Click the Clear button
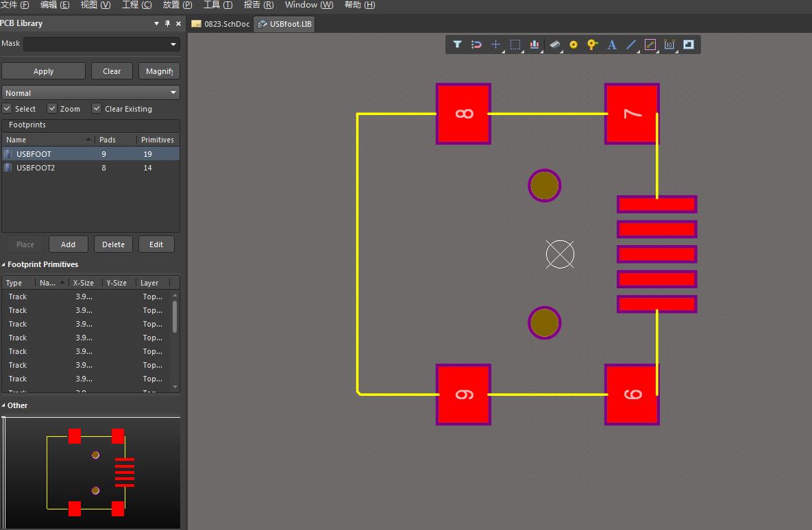 112,71
